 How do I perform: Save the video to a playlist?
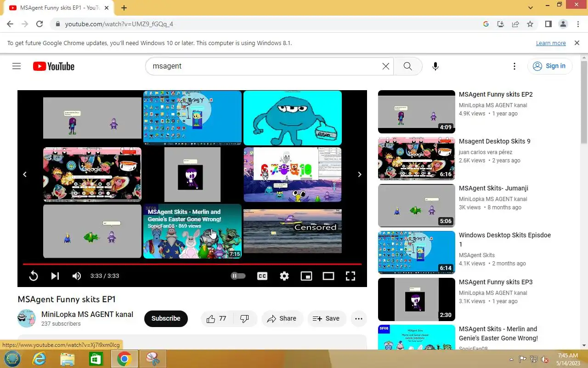tap(327, 318)
